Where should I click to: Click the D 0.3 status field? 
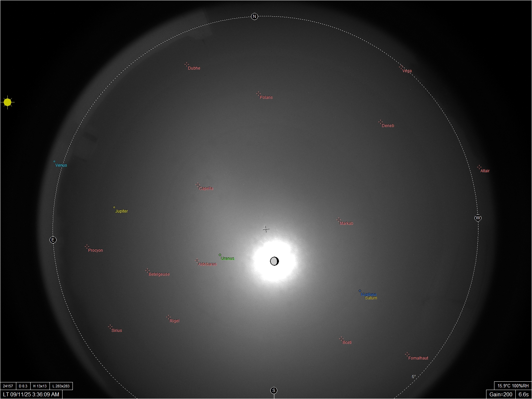coord(23,386)
